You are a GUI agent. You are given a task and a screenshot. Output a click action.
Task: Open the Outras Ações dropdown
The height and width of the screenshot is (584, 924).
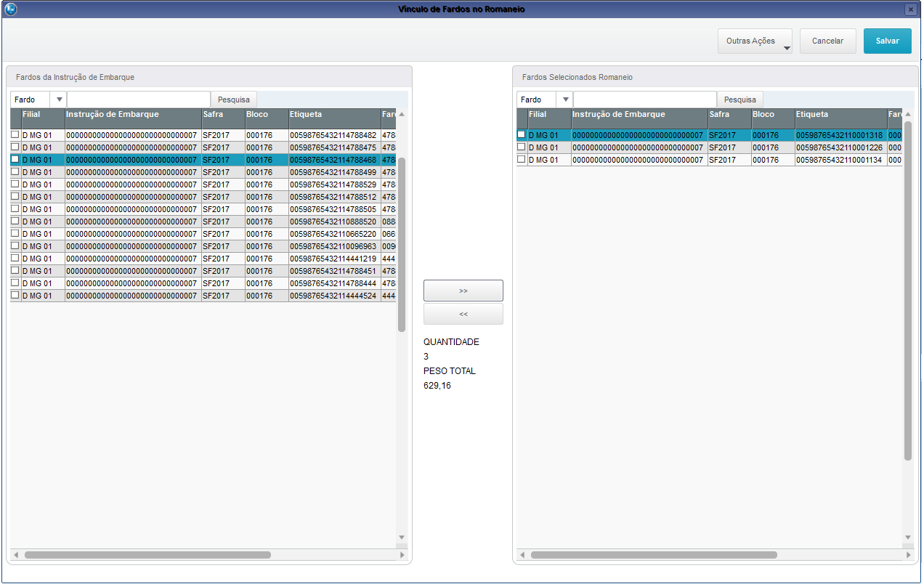755,41
